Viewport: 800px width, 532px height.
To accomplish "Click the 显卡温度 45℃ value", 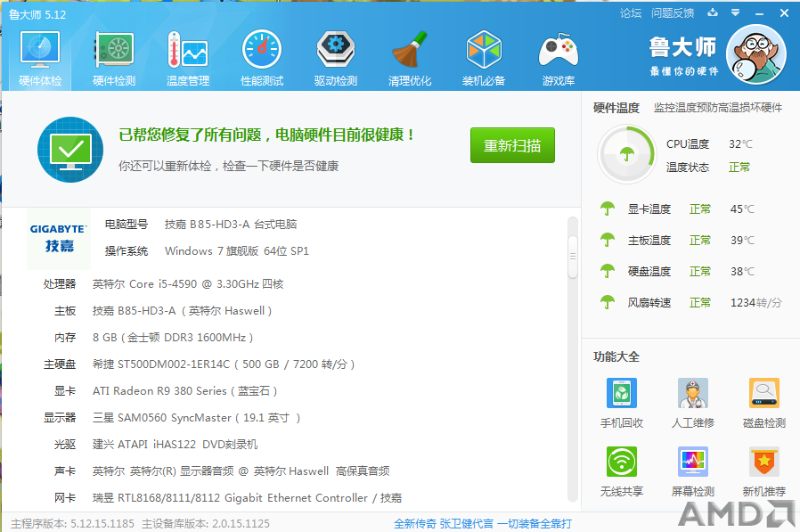I will coord(742,209).
